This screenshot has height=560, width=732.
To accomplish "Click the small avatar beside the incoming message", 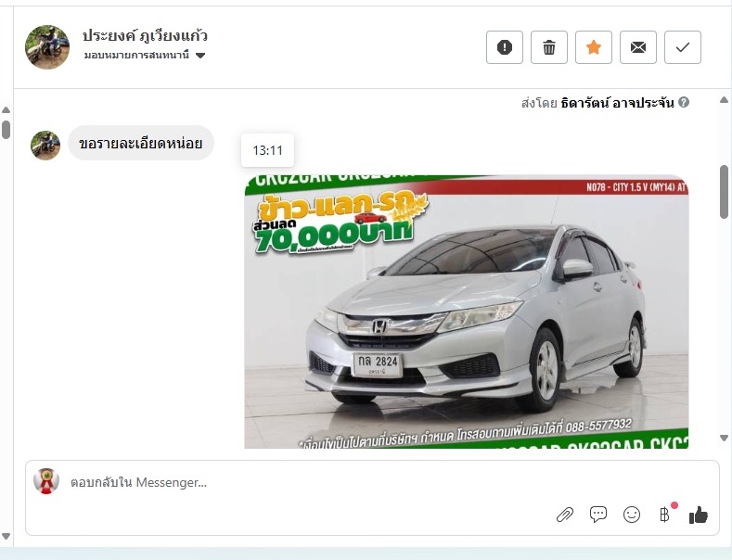I will [45, 146].
